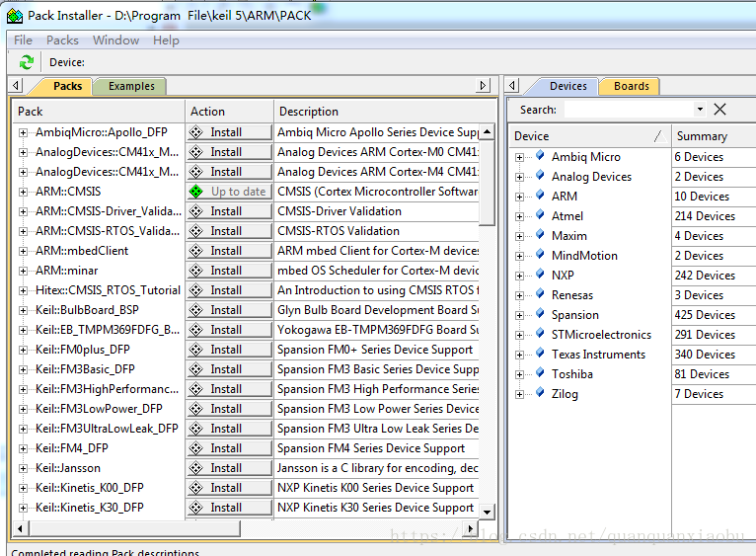Expand the Keil::BulbBoard_BSP pack node

(x=23, y=311)
